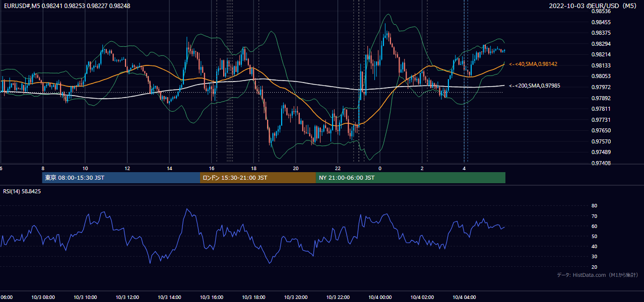
Task: Click RSI scale value 50
Action: click(x=594, y=237)
